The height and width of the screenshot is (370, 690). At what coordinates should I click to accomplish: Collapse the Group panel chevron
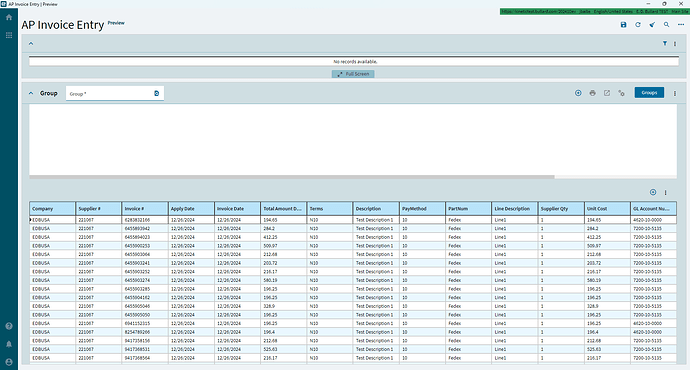[31, 93]
